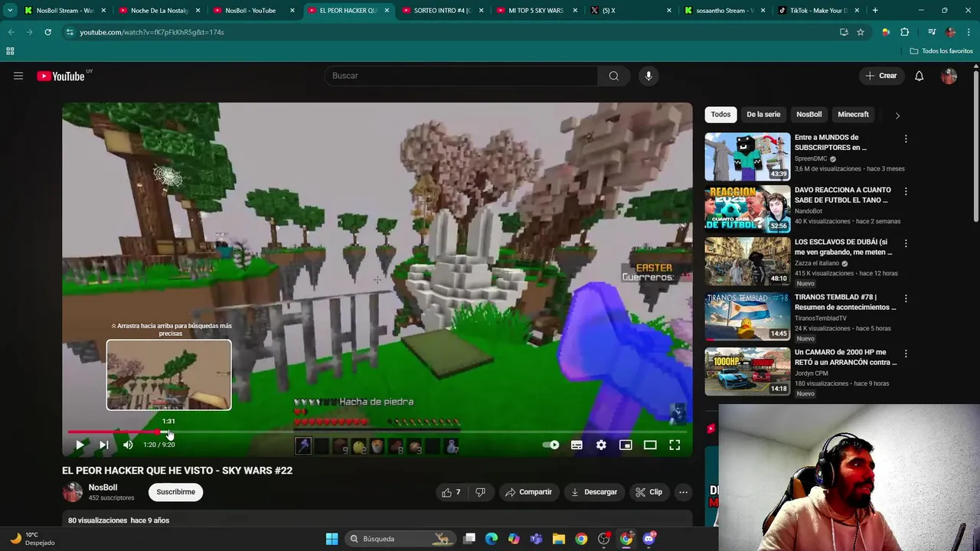The width and height of the screenshot is (980, 551).
Task: Click the Crear button
Action: 881,76
